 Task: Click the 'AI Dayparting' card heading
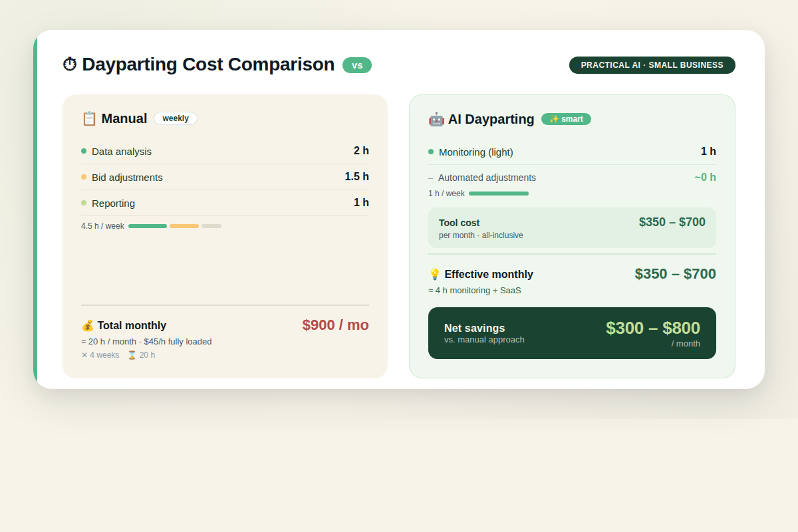point(491,119)
